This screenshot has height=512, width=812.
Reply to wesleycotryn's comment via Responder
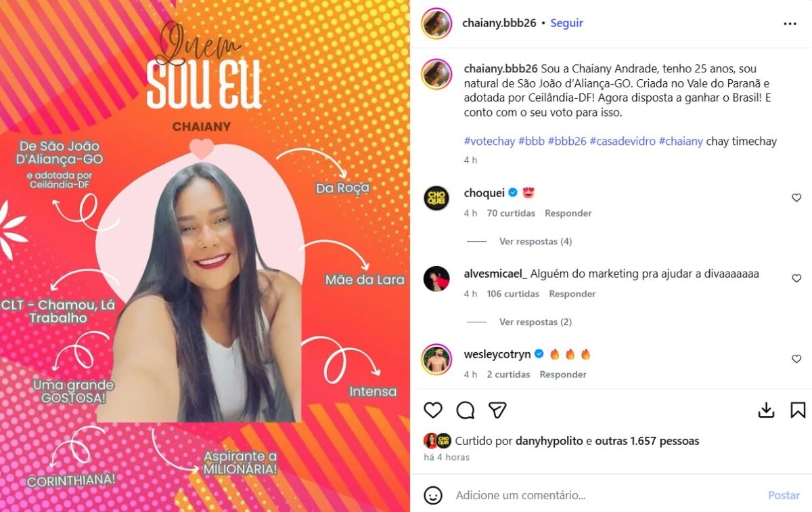(x=563, y=375)
